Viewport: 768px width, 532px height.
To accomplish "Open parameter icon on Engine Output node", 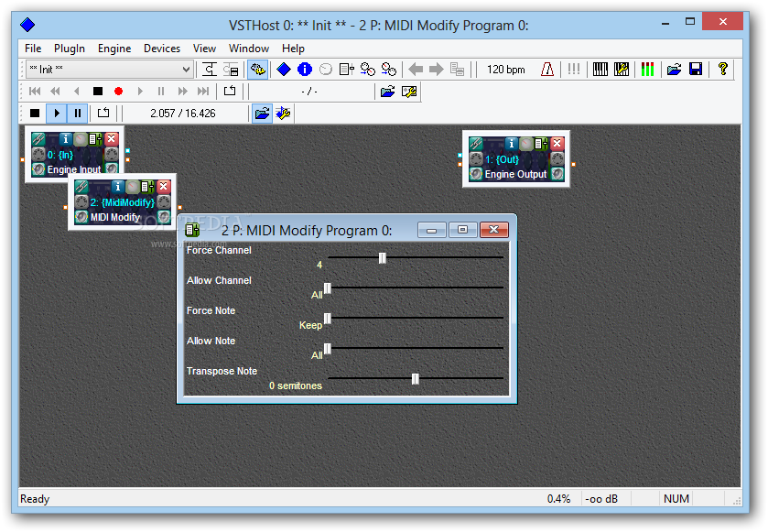I will (x=541, y=144).
